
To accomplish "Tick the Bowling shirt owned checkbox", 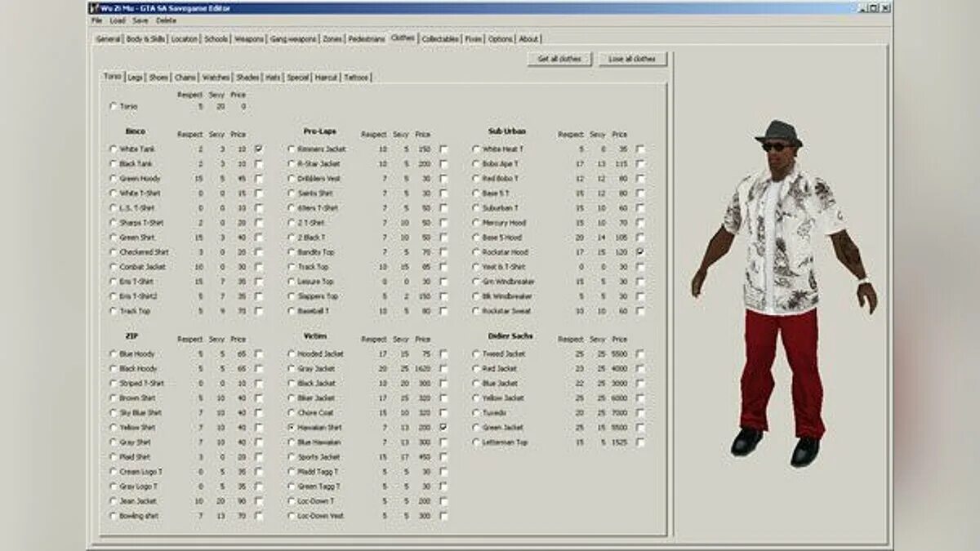I will coord(259,516).
